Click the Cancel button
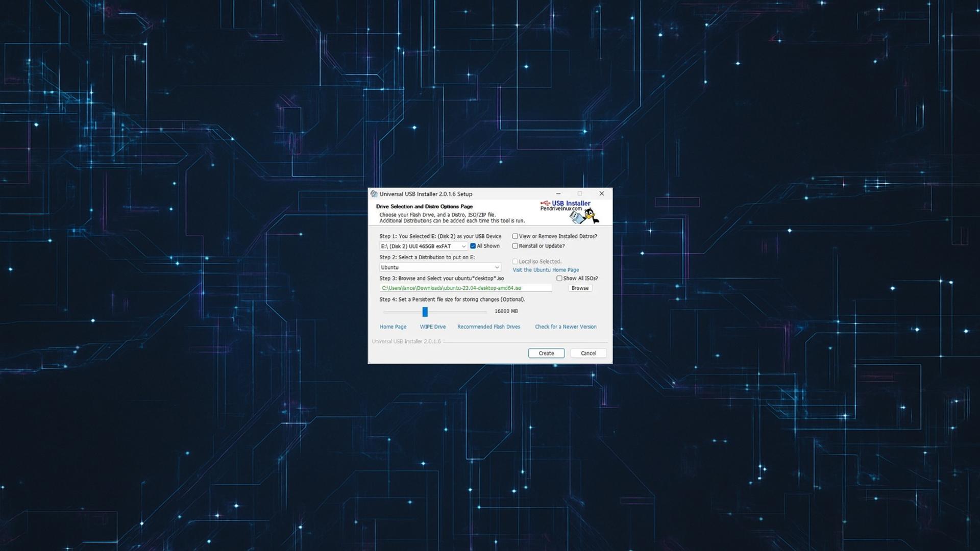980x551 pixels. (588, 353)
